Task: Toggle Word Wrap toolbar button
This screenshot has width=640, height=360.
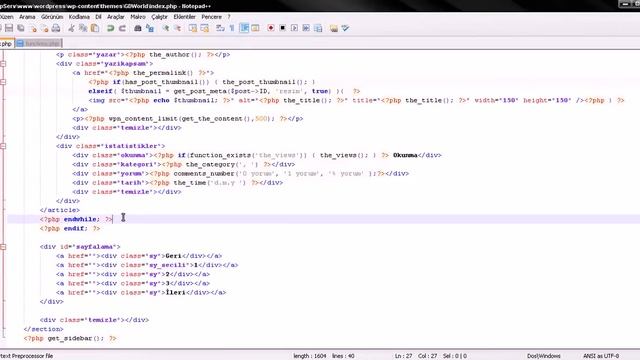Action: click(220, 28)
